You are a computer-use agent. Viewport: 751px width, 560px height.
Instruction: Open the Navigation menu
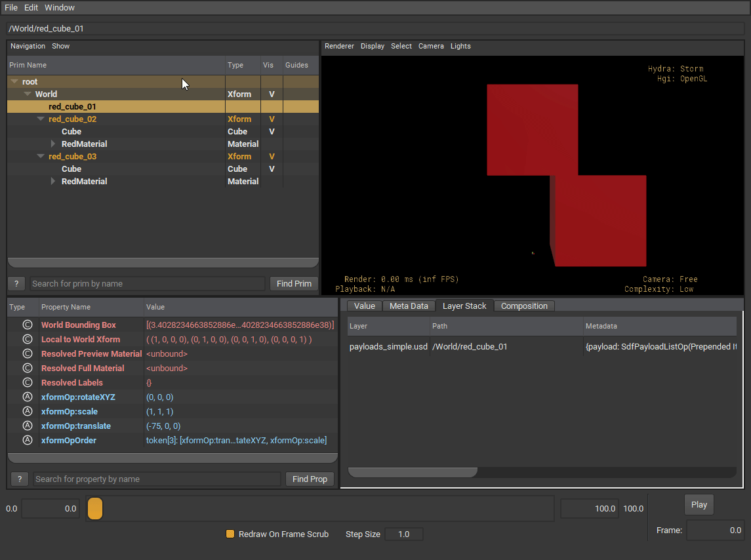point(28,46)
